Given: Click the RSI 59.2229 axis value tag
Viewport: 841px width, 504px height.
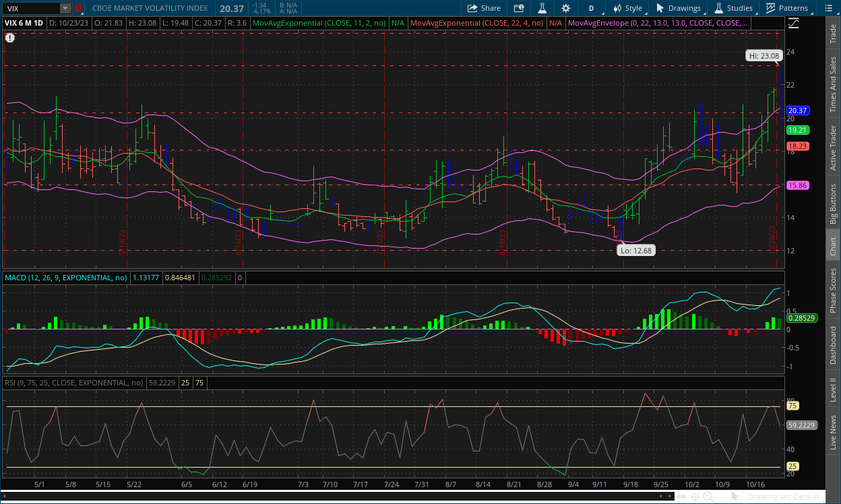Looking at the screenshot, I should coord(801,425).
